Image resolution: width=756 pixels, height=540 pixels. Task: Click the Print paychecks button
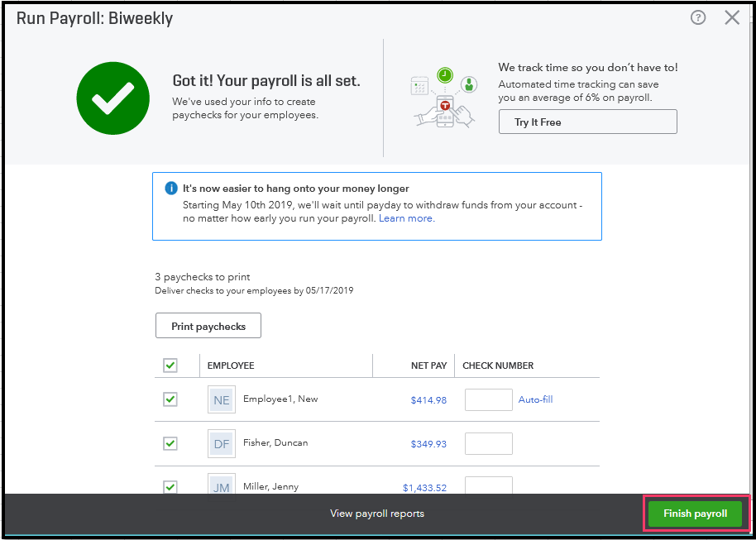pyautogui.click(x=208, y=325)
